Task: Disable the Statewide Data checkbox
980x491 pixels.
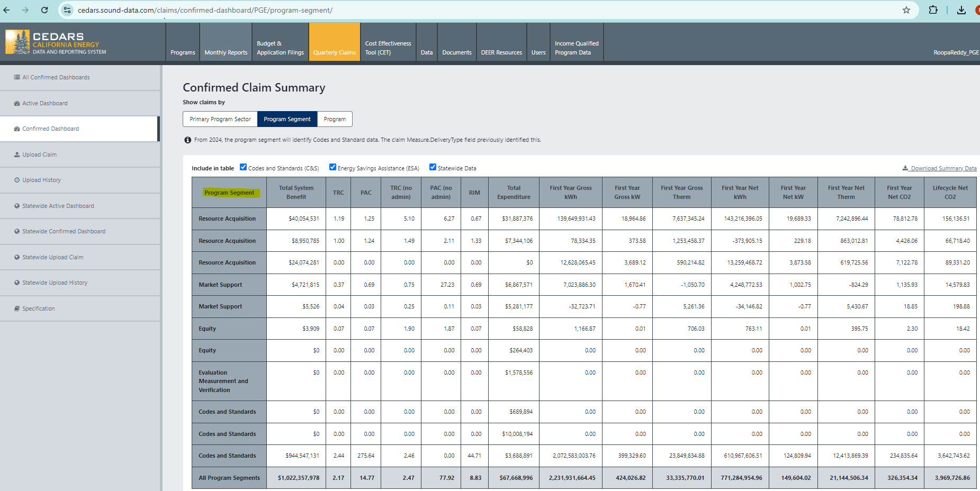Action: tap(433, 167)
